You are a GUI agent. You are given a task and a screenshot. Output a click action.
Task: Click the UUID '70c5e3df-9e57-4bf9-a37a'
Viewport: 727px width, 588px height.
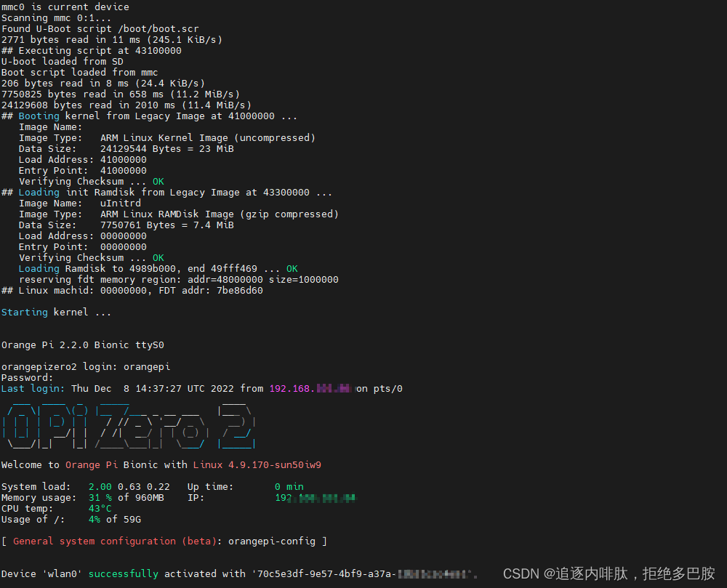coord(324,573)
